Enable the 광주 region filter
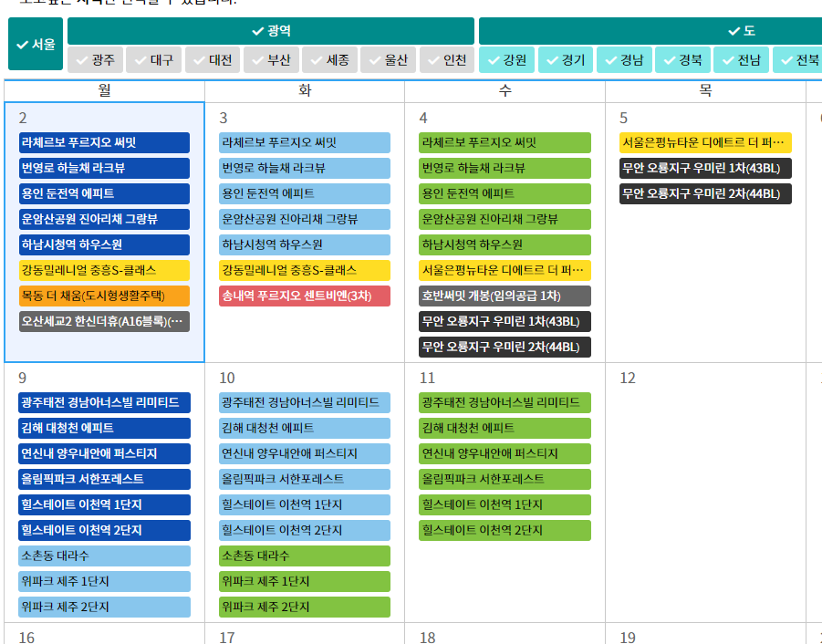The width and height of the screenshot is (822, 644). point(96,60)
